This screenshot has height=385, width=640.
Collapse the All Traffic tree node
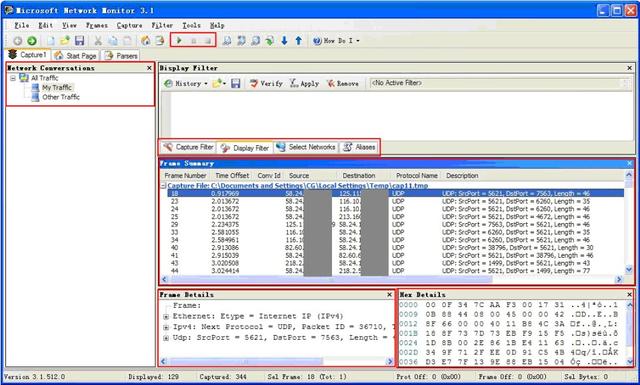pos(13,78)
